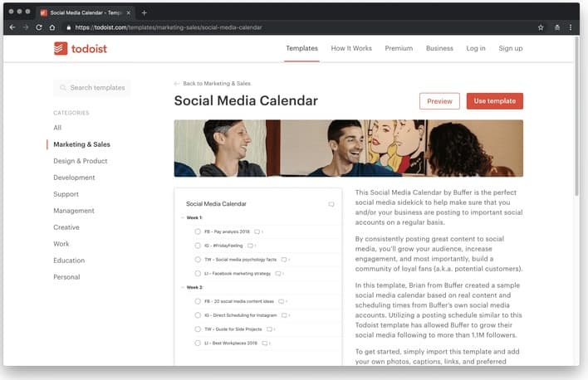Click comment icon beside TW - Guide for Side Projects
The height and width of the screenshot is (380, 588).
pos(269,329)
